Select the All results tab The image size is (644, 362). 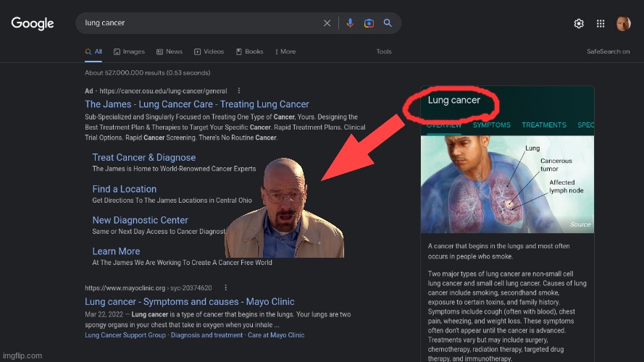[93, 51]
